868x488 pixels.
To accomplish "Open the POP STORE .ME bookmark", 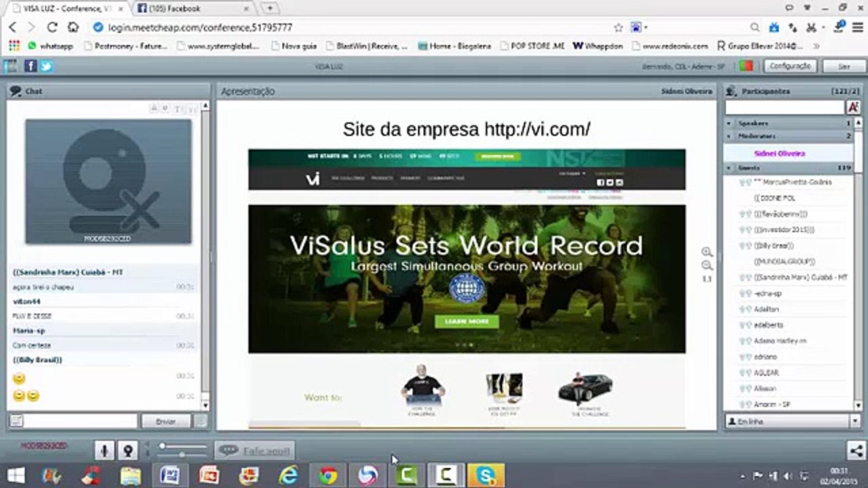I will click(532, 46).
